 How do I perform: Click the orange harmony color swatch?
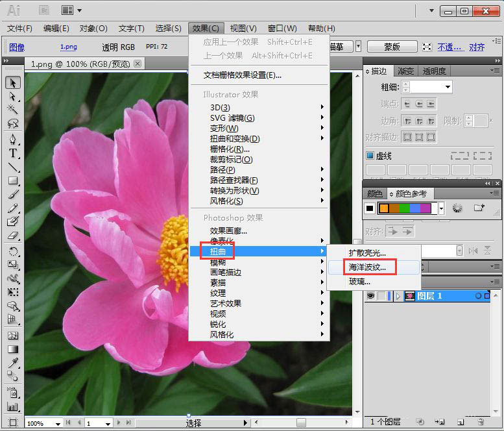(384, 208)
